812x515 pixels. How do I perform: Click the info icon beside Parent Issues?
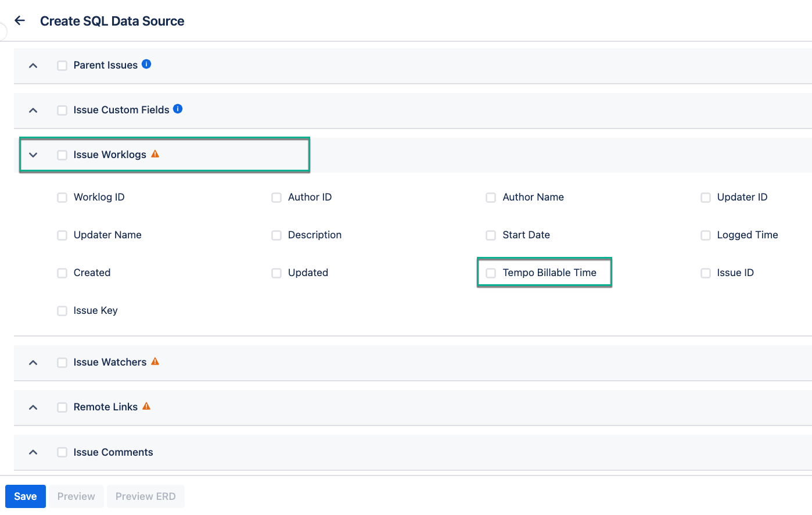tap(146, 65)
